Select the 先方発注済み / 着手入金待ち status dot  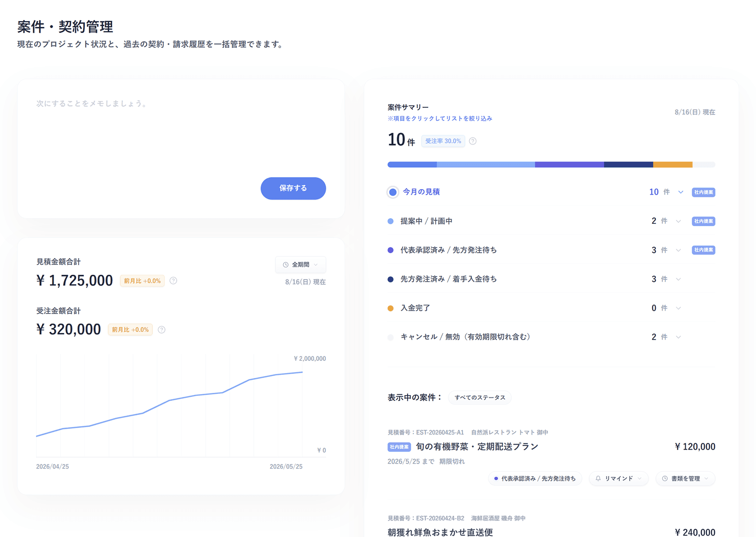click(x=390, y=279)
